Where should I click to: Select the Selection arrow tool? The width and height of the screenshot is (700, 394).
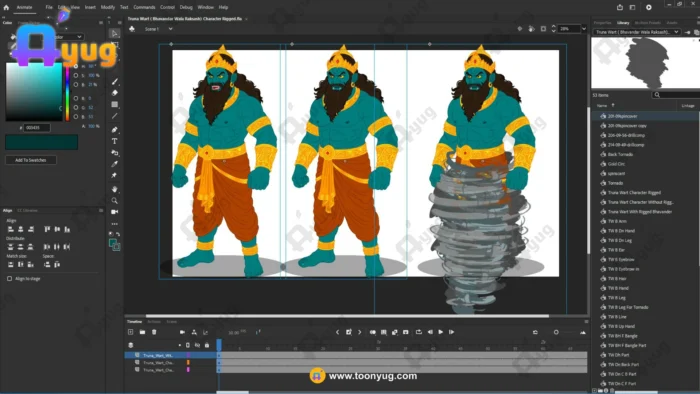[x=115, y=33]
